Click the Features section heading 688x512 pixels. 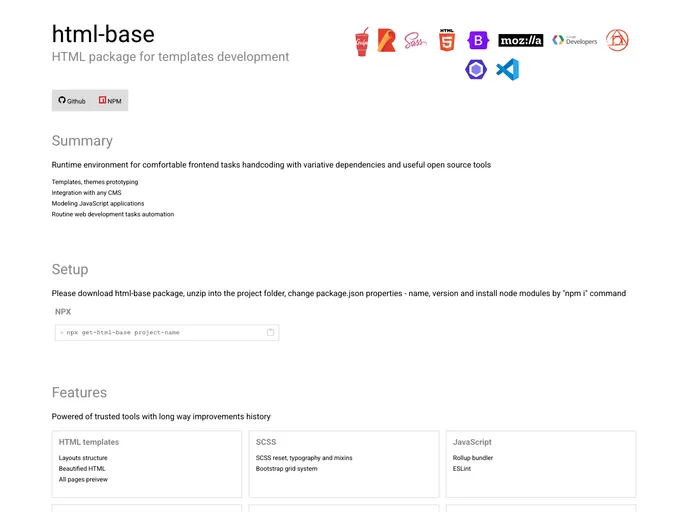coord(79,393)
